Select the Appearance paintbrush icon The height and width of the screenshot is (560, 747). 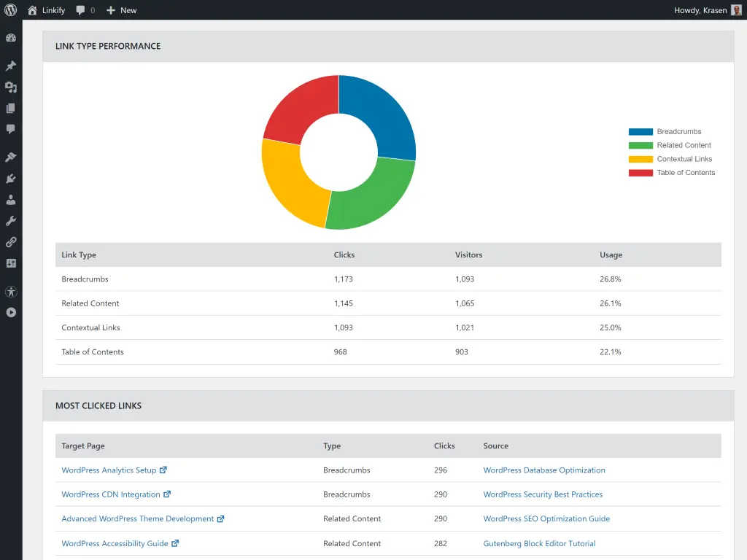(11, 156)
